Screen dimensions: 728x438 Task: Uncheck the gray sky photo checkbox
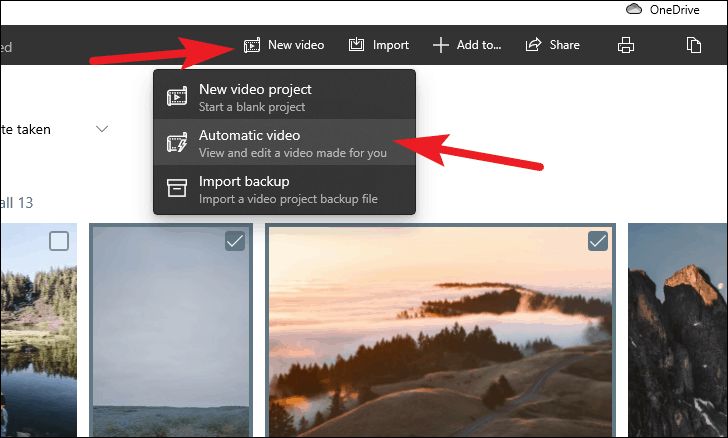[x=235, y=241]
